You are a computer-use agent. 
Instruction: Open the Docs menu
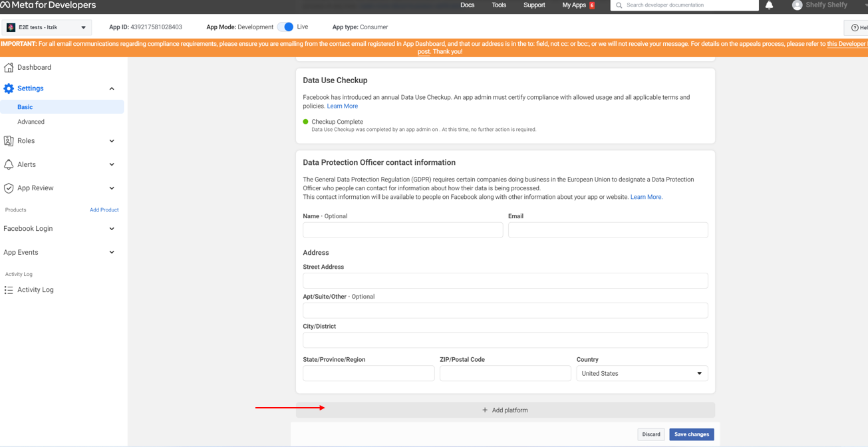[x=467, y=5]
